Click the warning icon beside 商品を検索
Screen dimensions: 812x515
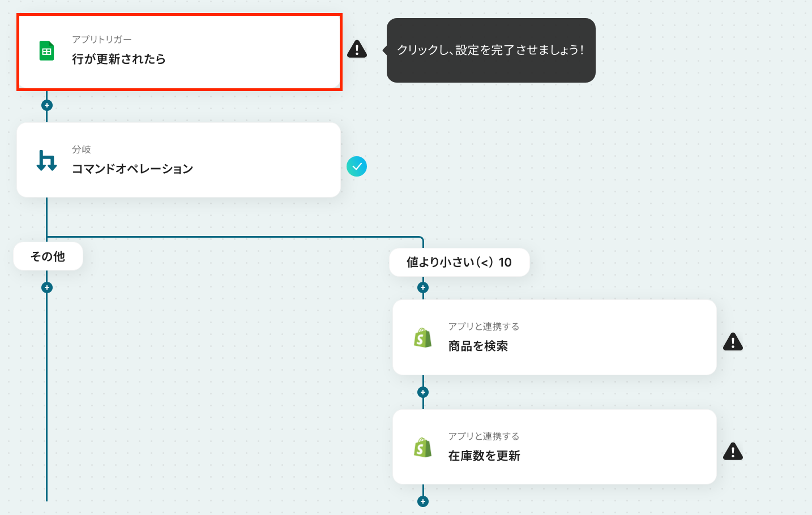point(733,342)
